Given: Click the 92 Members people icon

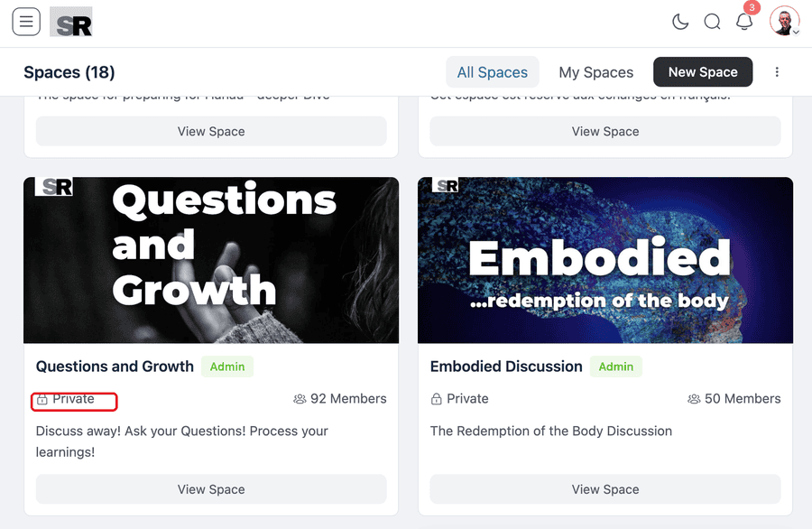Looking at the screenshot, I should (300, 399).
